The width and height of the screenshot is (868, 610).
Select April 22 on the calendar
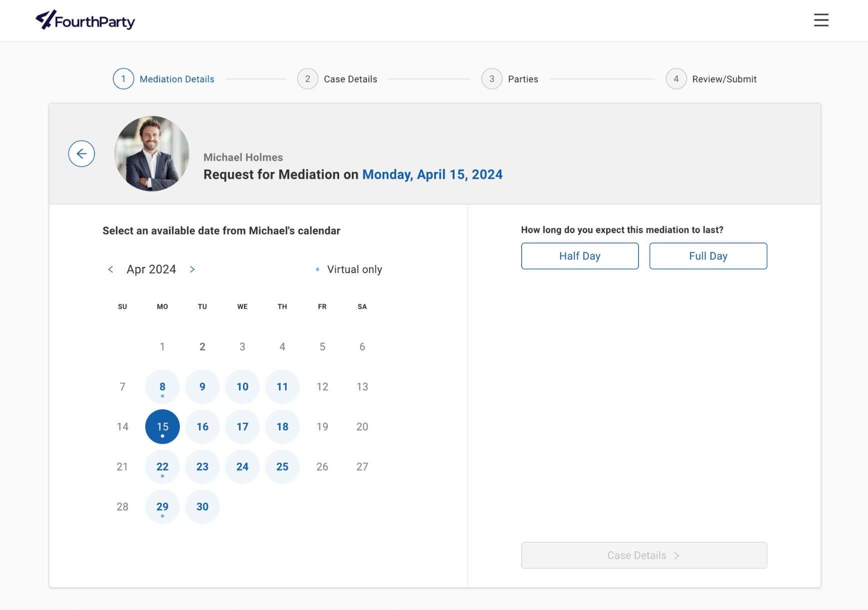pyautogui.click(x=162, y=466)
